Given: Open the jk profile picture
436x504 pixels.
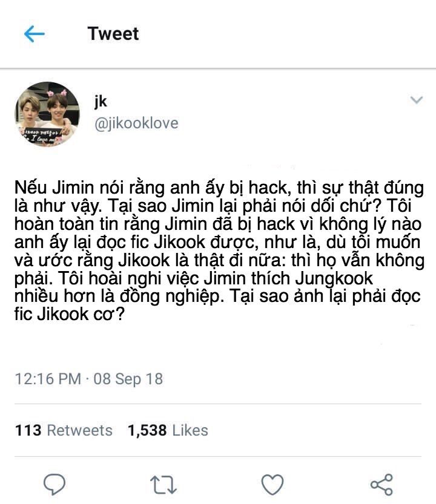Looking at the screenshot, I should click(x=47, y=114).
